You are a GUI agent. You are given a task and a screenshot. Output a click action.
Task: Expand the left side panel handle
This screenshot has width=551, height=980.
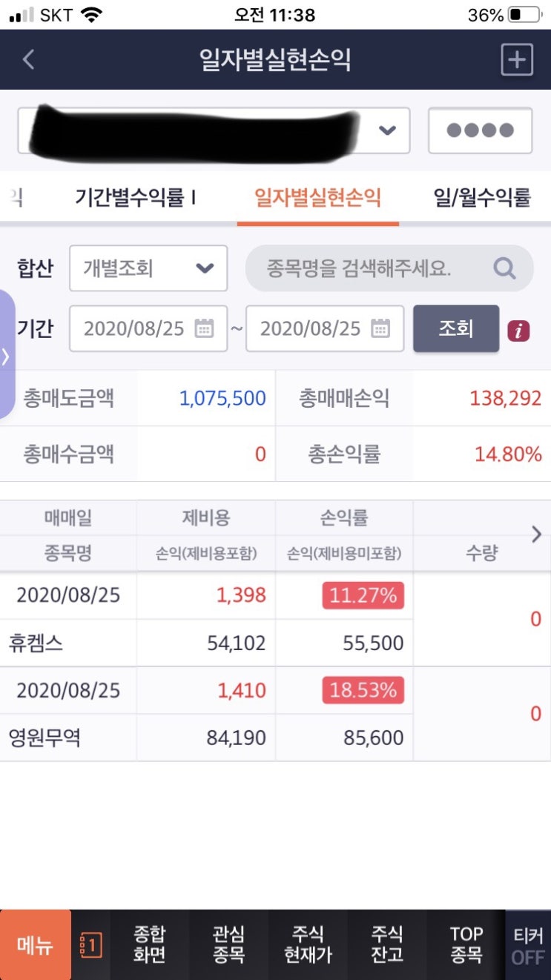[x=7, y=355]
